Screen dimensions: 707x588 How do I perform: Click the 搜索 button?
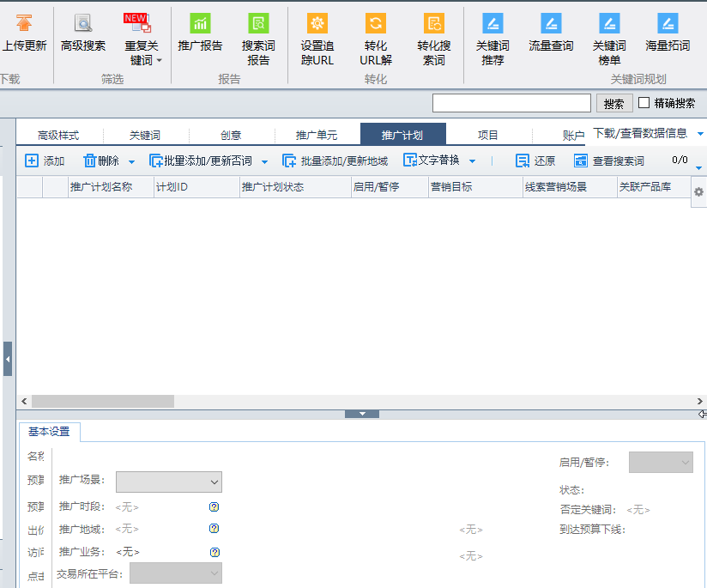613,103
